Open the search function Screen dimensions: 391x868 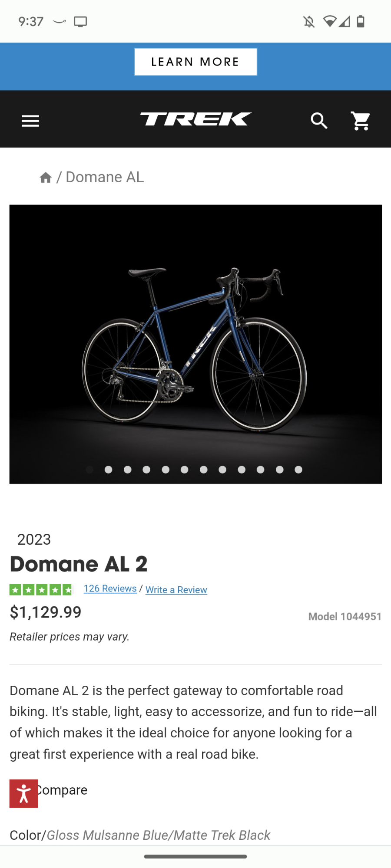coord(318,121)
